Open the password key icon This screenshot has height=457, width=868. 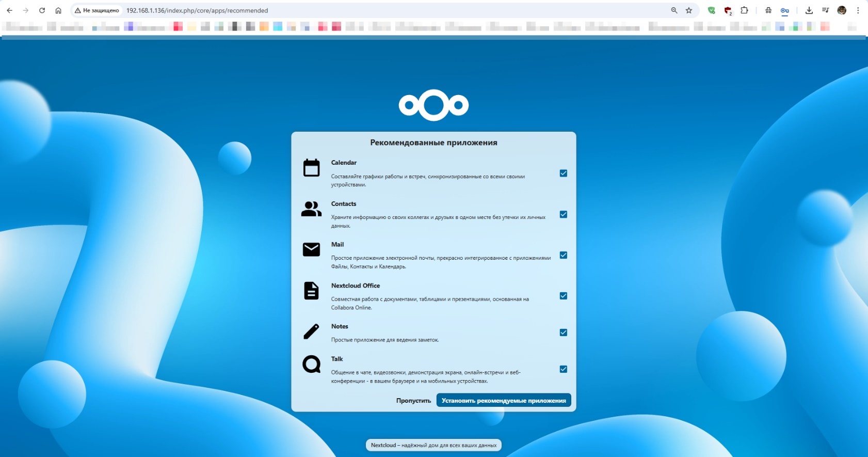click(x=784, y=10)
